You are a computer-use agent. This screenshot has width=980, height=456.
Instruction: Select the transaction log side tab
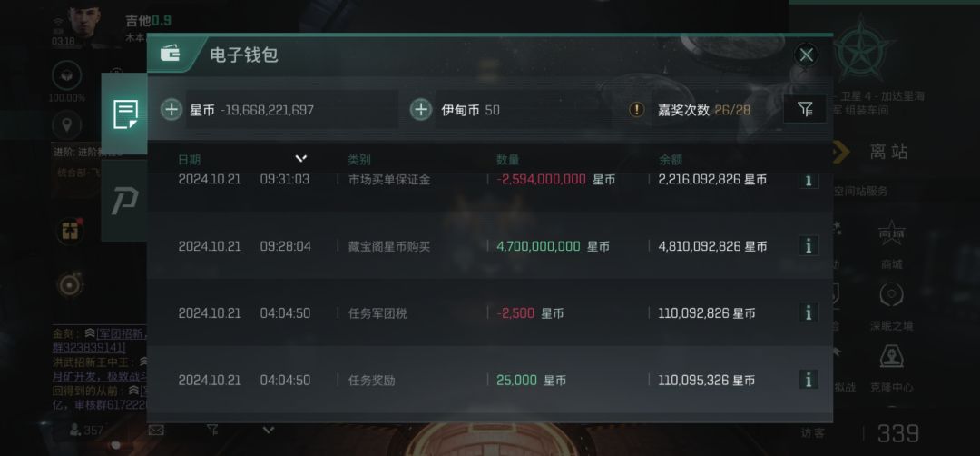click(x=125, y=114)
